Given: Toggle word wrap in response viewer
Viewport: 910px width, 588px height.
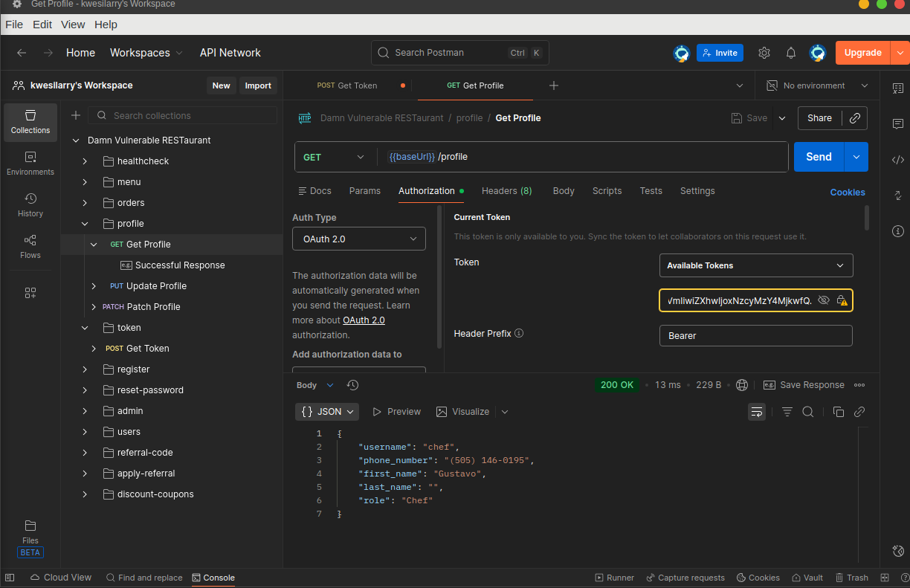Looking at the screenshot, I should [x=756, y=412].
